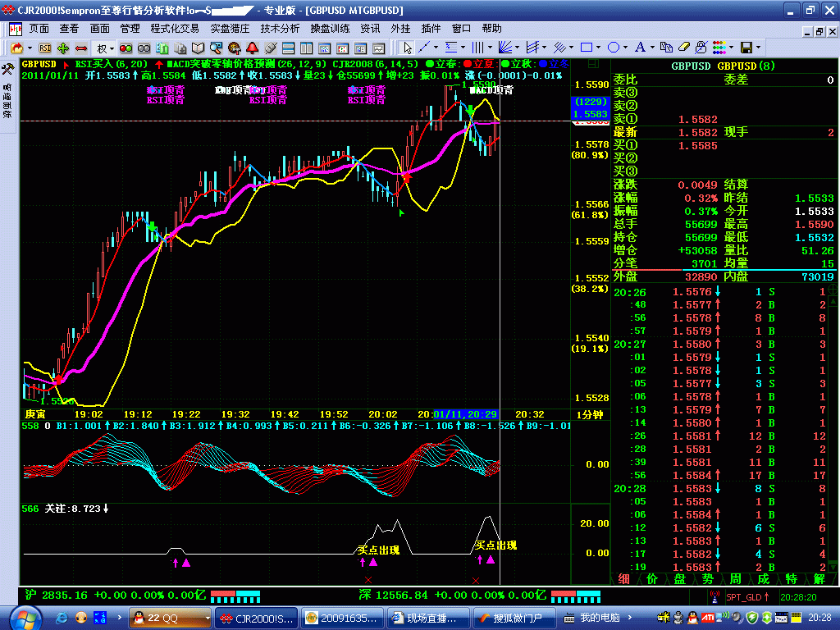The image size is (840, 630).
Task: Open the 技术分析 menu
Action: [280, 28]
